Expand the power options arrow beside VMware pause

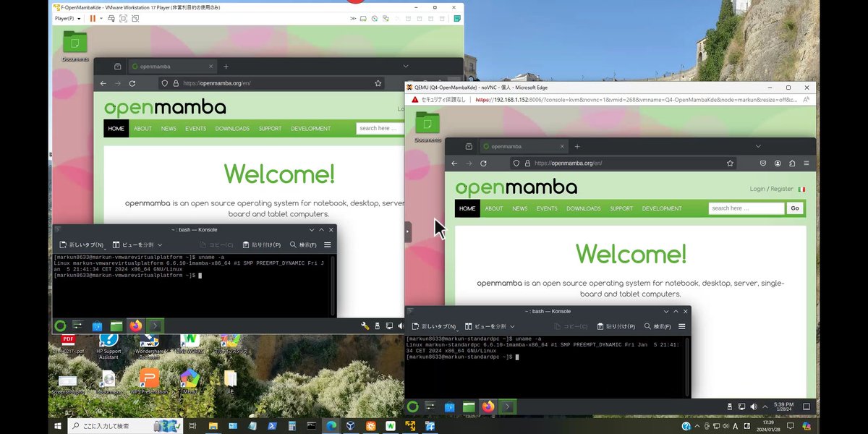[x=101, y=18]
